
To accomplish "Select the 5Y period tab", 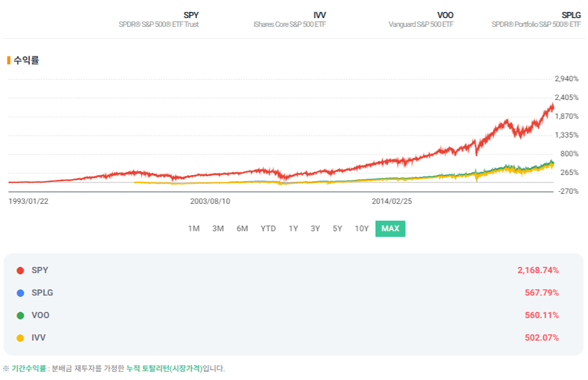I will click(337, 229).
